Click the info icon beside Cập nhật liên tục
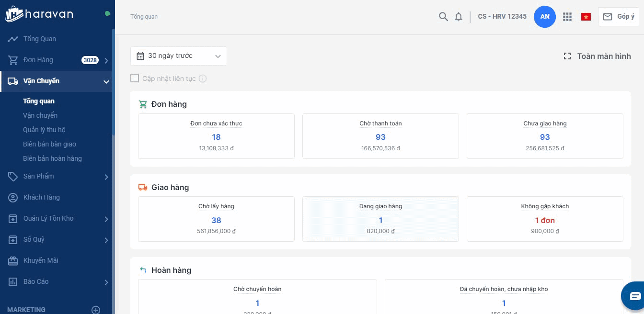The image size is (644, 314). coord(203,78)
